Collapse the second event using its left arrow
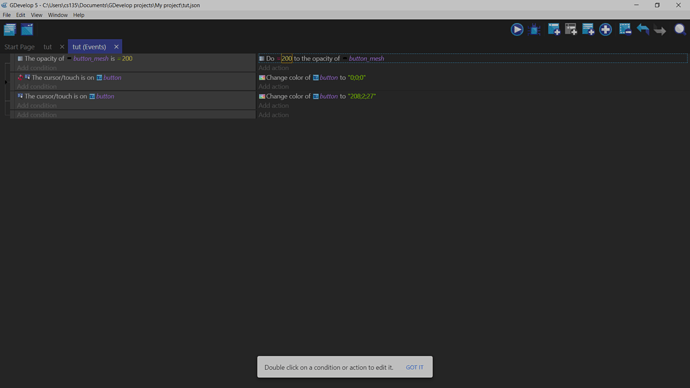 point(6,82)
